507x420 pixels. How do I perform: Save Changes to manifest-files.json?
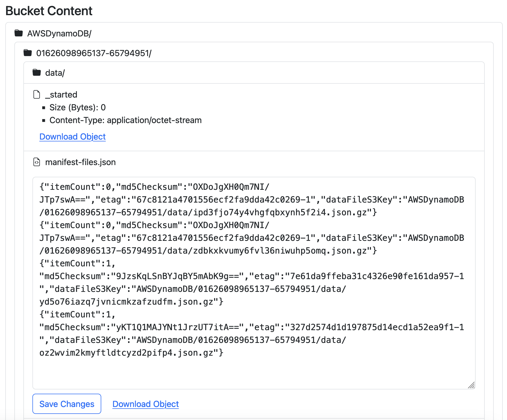[67, 404]
